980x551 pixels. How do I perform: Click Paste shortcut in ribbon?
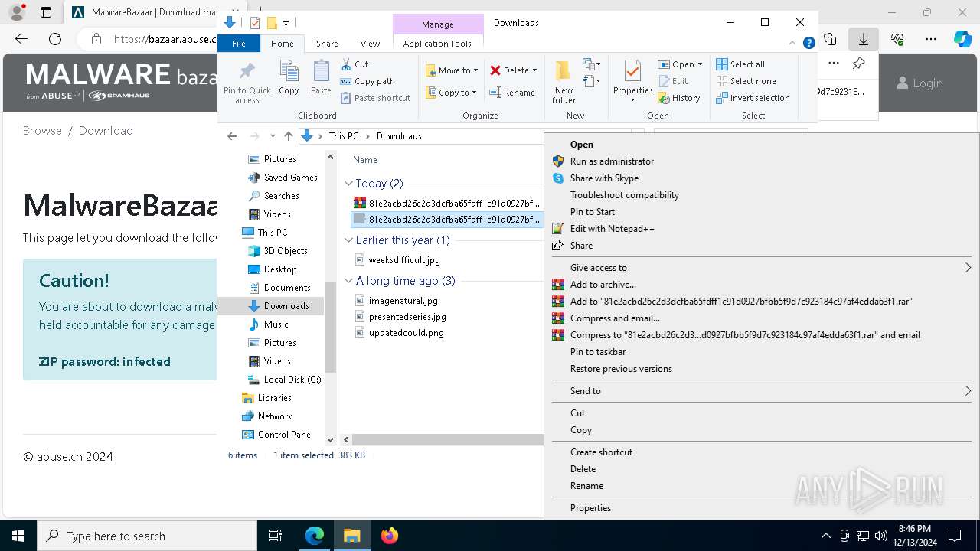coord(376,98)
